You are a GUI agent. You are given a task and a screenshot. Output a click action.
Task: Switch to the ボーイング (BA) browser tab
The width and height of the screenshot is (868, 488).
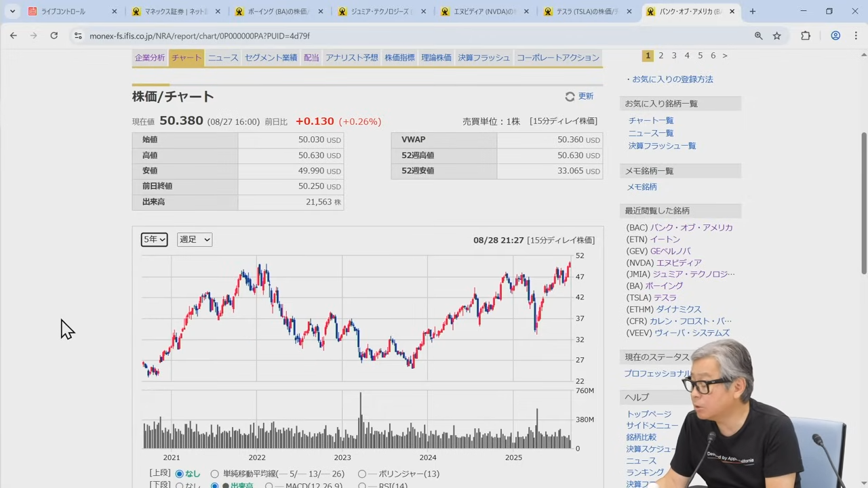point(277,12)
